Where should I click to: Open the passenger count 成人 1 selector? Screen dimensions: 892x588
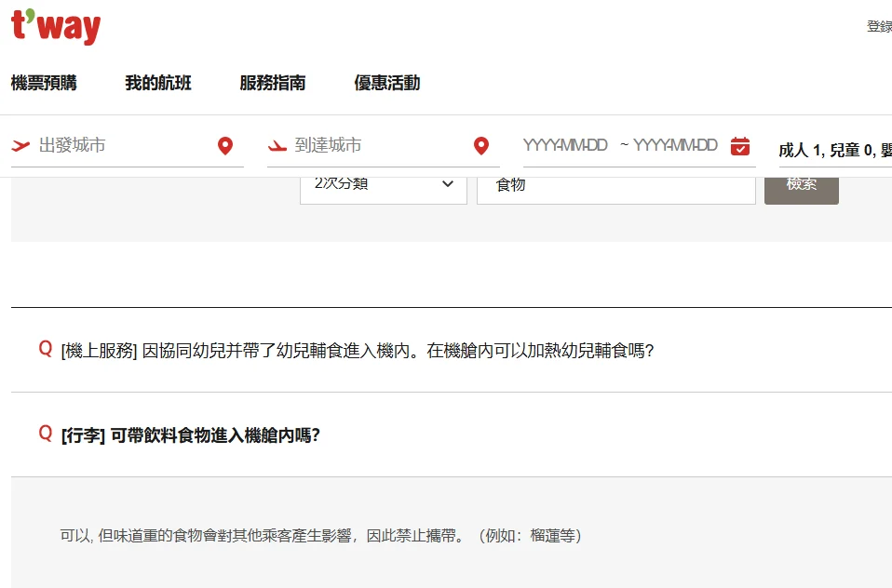click(x=835, y=150)
